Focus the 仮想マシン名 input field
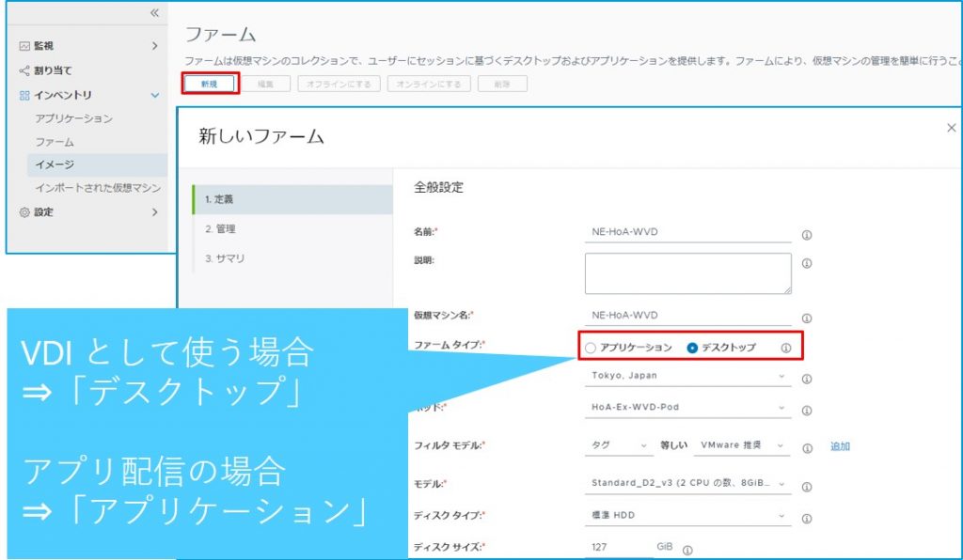 687,316
